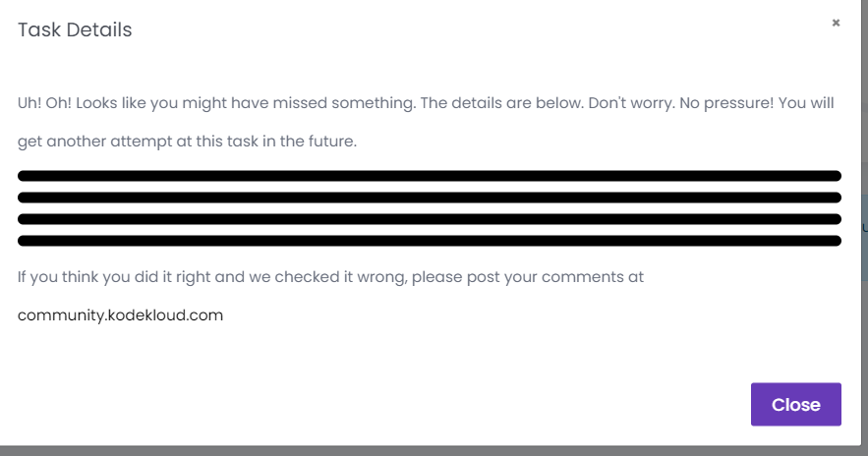Click the purple Close button
Screen dimensions: 868x456
pos(795,404)
